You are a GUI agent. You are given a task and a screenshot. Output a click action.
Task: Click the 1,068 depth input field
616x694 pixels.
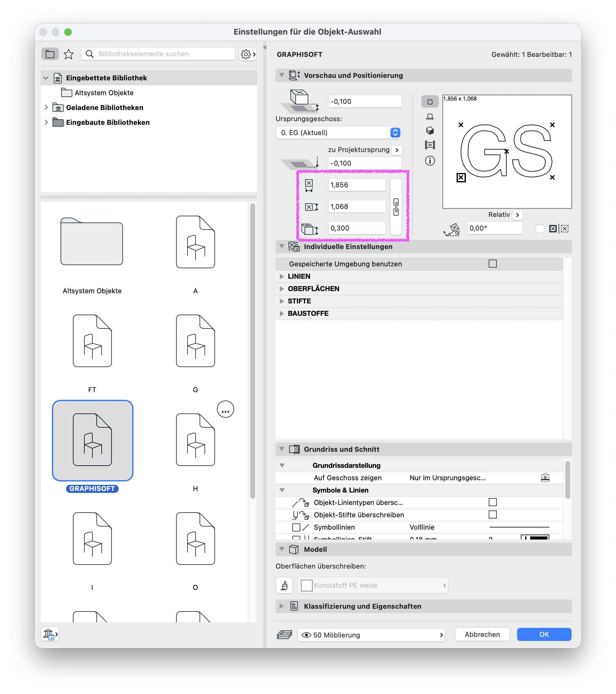pos(357,207)
